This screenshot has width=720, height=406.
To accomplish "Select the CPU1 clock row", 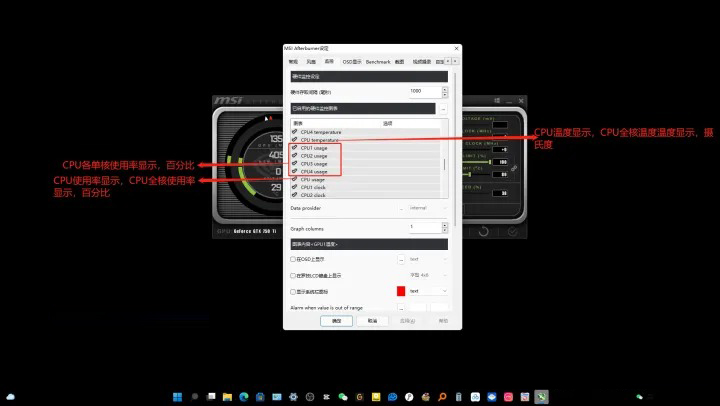I will click(x=365, y=187).
